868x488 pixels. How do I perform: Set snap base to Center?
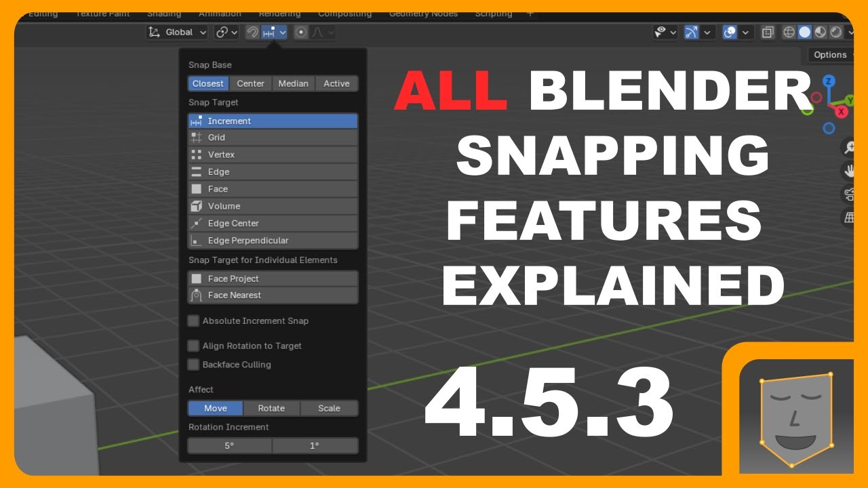(x=250, y=83)
